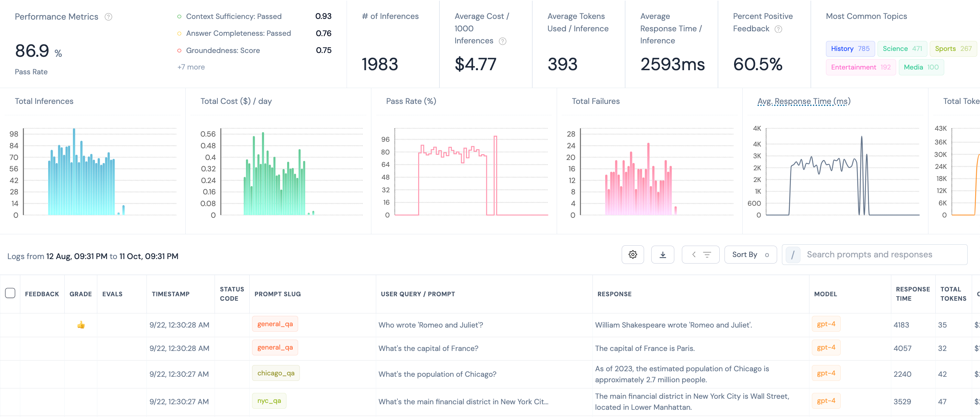Click help icon next to Performance Metrics
The height and width of the screenshot is (417, 980).
(x=108, y=17)
